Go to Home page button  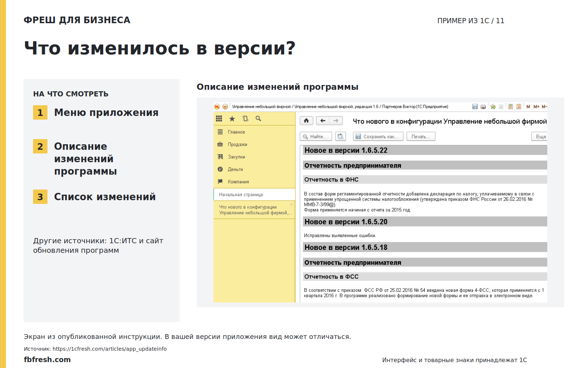click(306, 121)
